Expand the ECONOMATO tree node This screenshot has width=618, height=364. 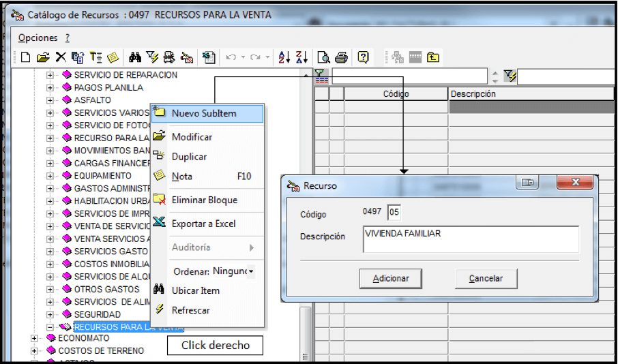point(34,338)
